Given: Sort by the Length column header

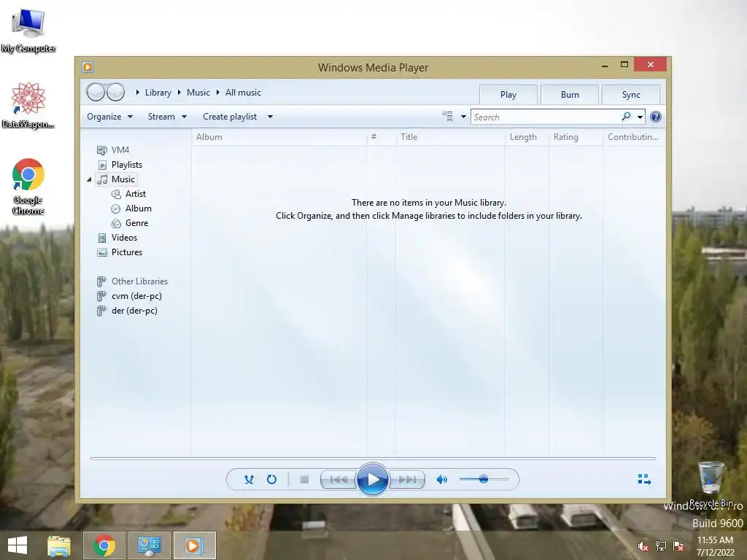Looking at the screenshot, I should 527,137.
